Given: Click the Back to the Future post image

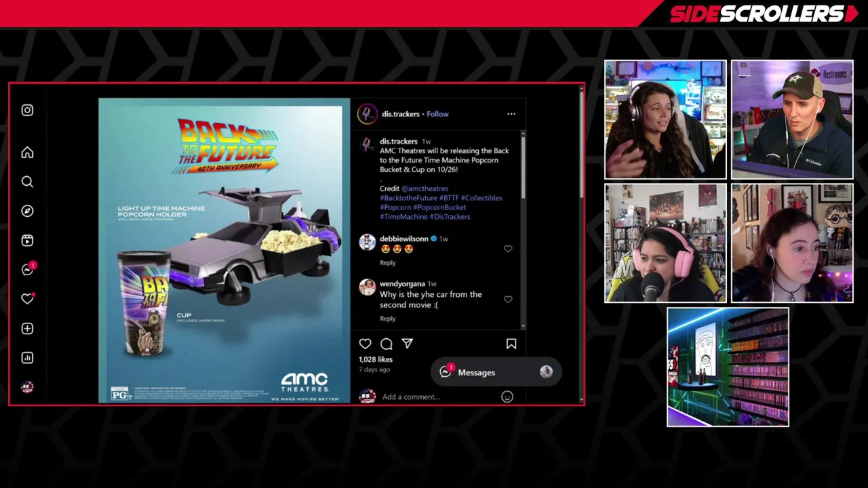Looking at the screenshot, I should pos(224,251).
